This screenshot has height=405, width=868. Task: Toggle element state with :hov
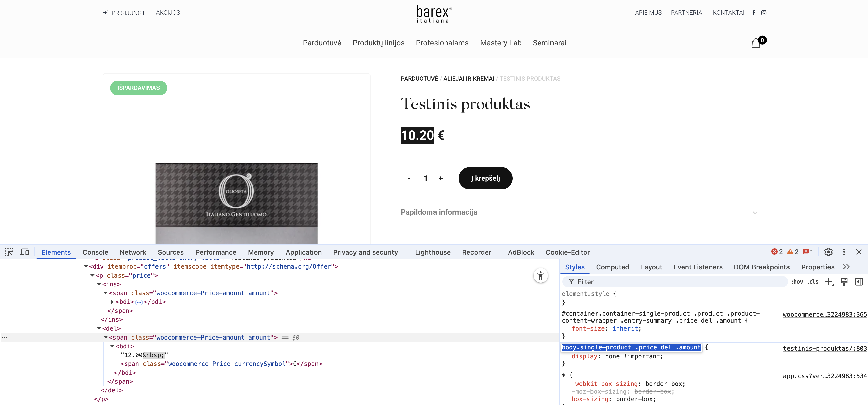point(797,282)
